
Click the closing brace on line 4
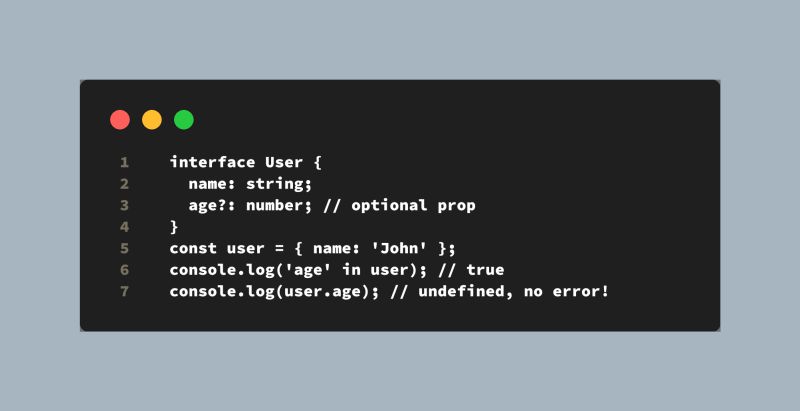[x=174, y=227]
